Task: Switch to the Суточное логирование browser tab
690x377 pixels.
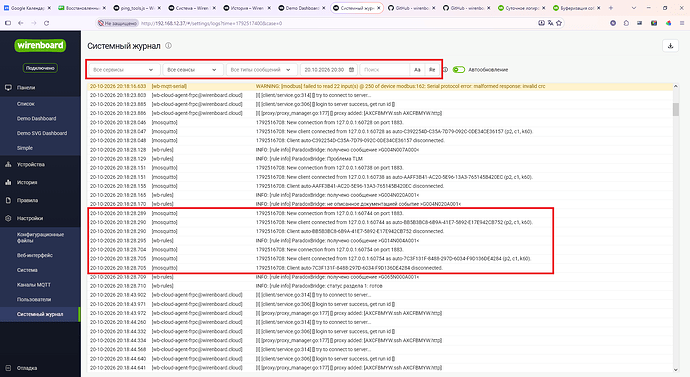Action: pyautogui.click(x=522, y=8)
